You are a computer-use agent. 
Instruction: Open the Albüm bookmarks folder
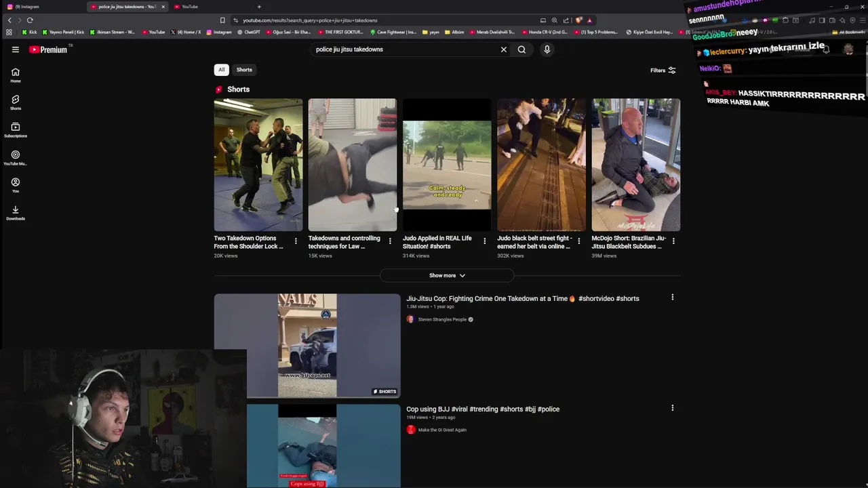click(454, 32)
